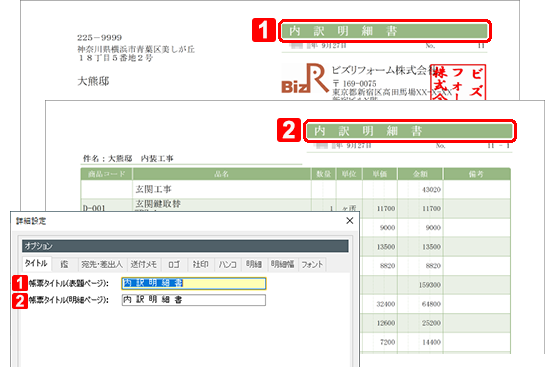Screen dimensions: 555x377
Task: Select the 宛先・差出人 tab
Action: pos(102,264)
